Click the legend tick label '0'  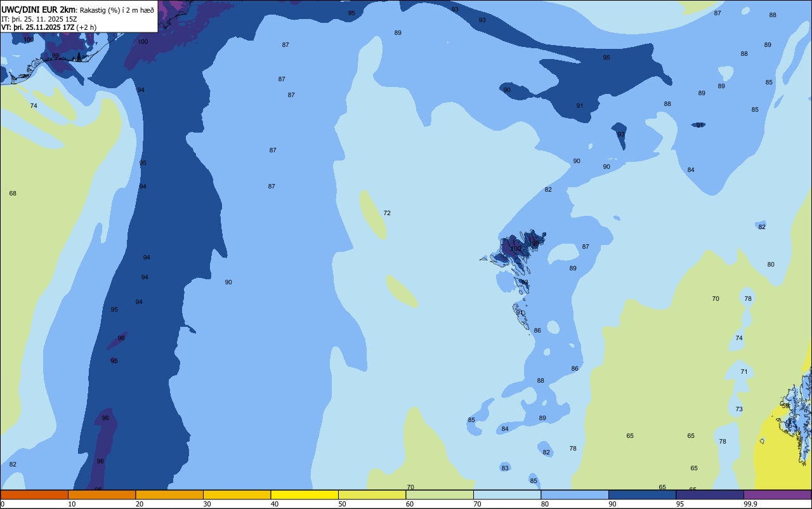click(x=3, y=504)
